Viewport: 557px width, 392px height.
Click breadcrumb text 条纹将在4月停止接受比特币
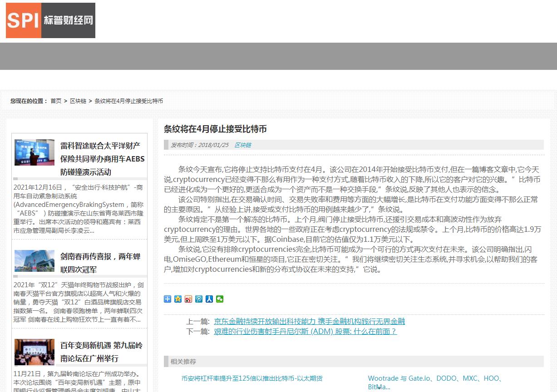tap(128, 101)
